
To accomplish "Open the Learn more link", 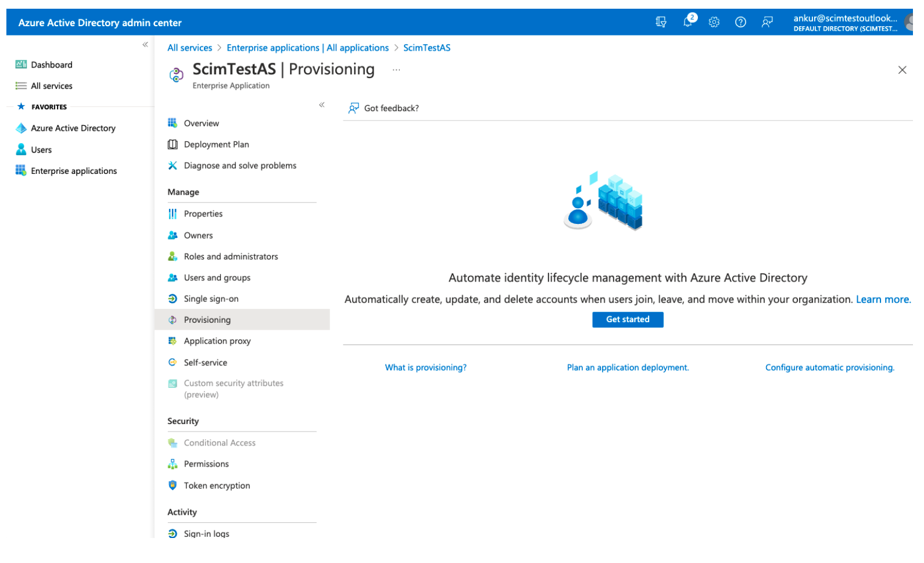I will [x=882, y=300].
